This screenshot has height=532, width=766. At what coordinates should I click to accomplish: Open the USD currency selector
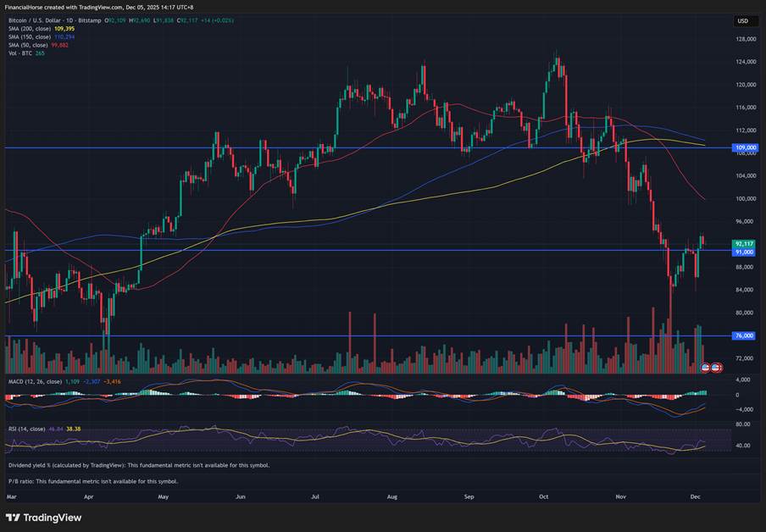(743, 20)
